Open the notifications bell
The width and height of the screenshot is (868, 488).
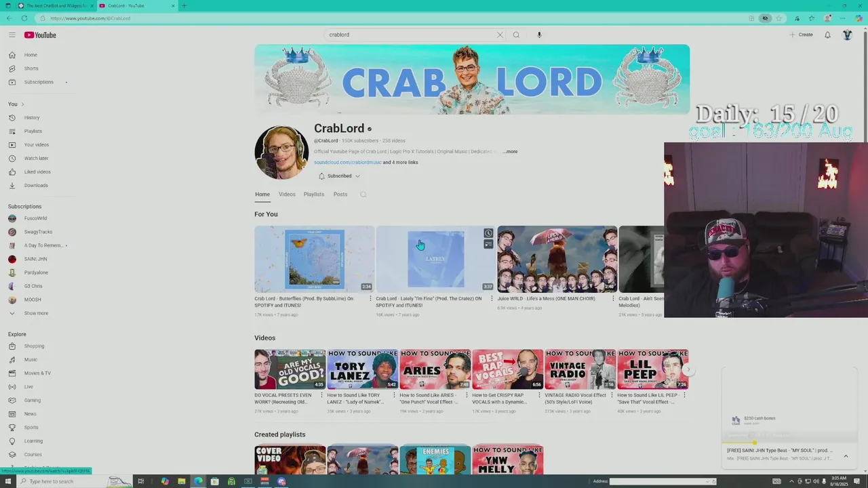(x=827, y=35)
